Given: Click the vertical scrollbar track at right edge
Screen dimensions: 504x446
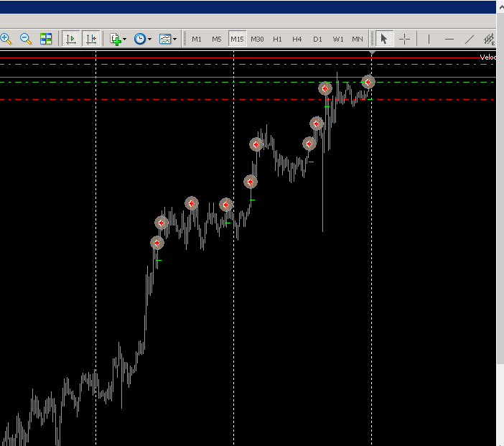Looking at the screenshot, I should click(x=500, y=405).
